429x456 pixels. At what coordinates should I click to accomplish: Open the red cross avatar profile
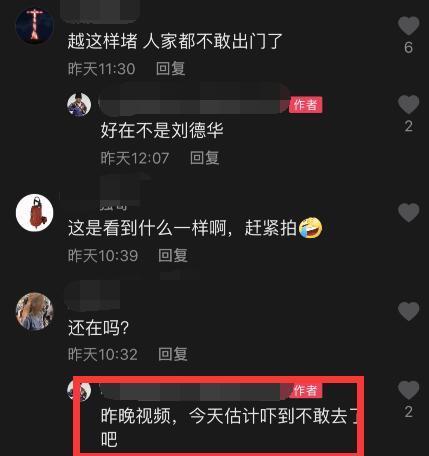click(35, 25)
